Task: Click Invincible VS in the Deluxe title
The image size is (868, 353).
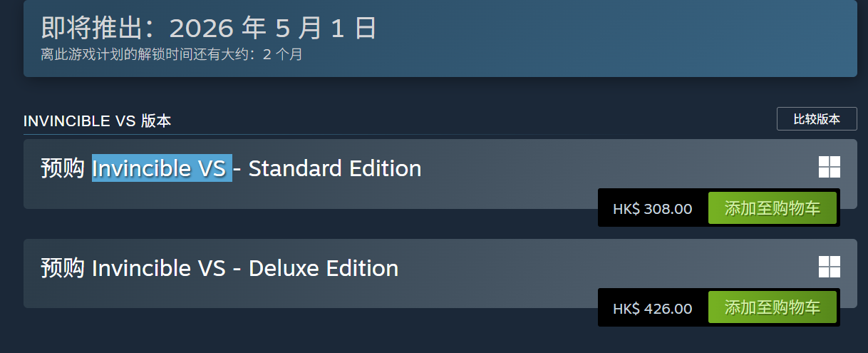Action: [x=159, y=269]
